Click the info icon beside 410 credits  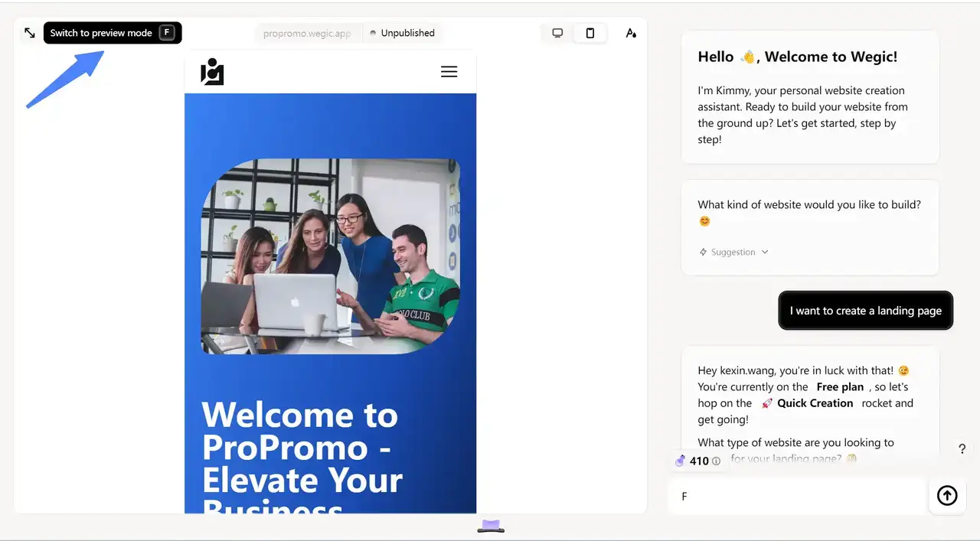(716, 461)
